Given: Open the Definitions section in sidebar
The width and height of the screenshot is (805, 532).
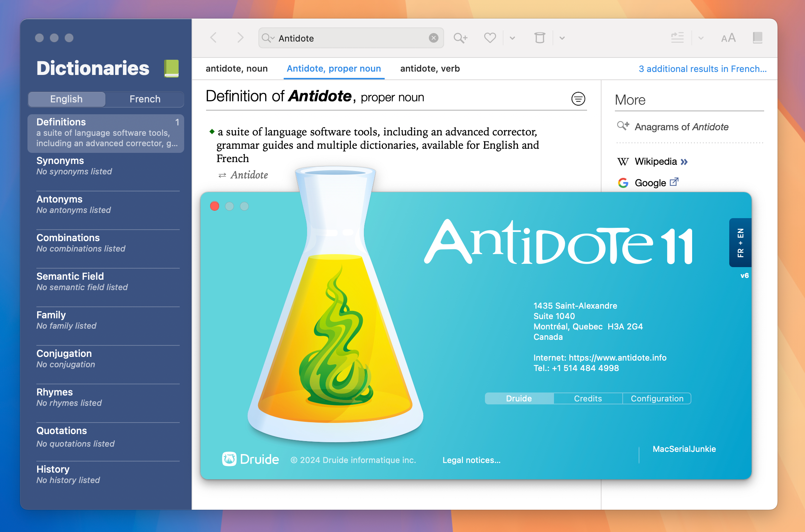Looking at the screenshot, I should 106,133.
